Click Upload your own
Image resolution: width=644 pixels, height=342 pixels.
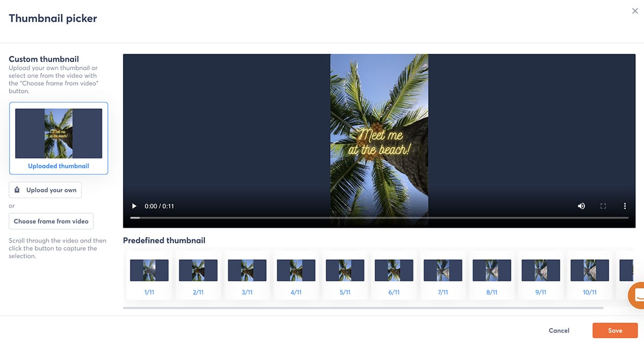45,190
